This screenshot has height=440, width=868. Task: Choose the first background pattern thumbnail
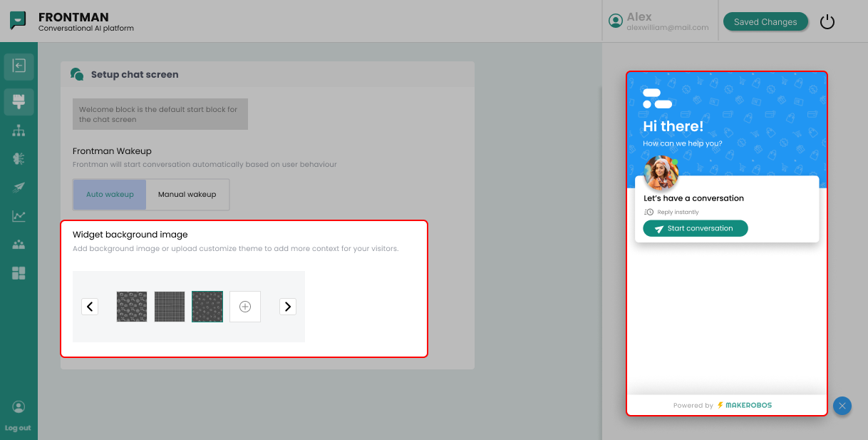[132, 307]
